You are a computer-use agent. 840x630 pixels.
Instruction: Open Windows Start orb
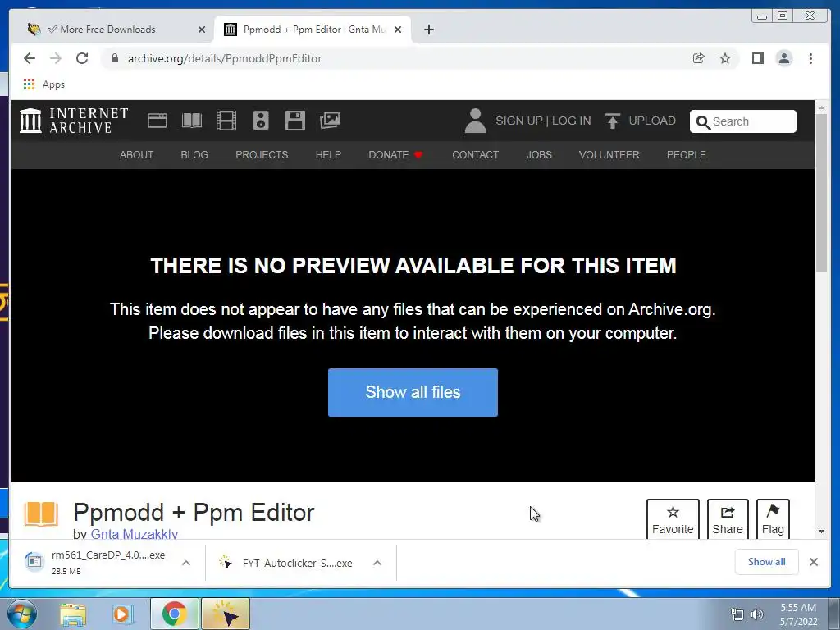pos(22,614)
